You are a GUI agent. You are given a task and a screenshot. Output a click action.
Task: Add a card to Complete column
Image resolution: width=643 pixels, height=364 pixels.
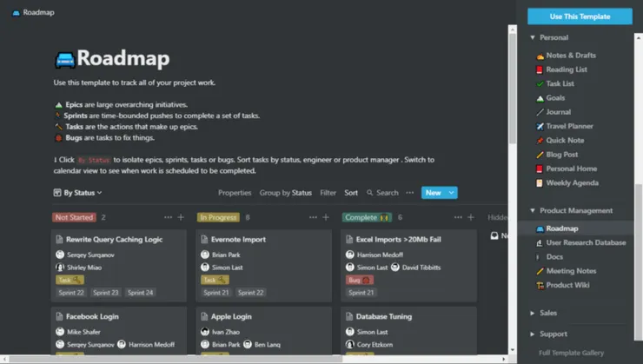pyautogui.click(x=471, y=217)
